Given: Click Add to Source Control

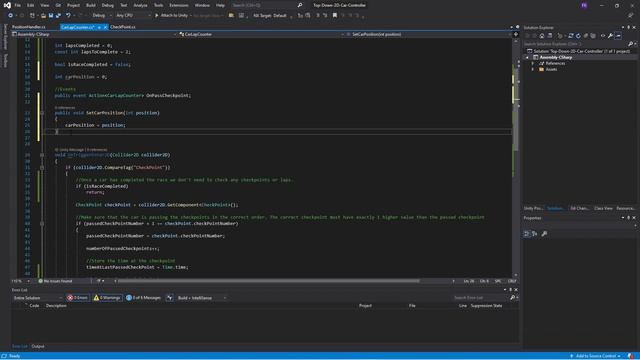Looking at the screenshot, I should pos(596,356).
